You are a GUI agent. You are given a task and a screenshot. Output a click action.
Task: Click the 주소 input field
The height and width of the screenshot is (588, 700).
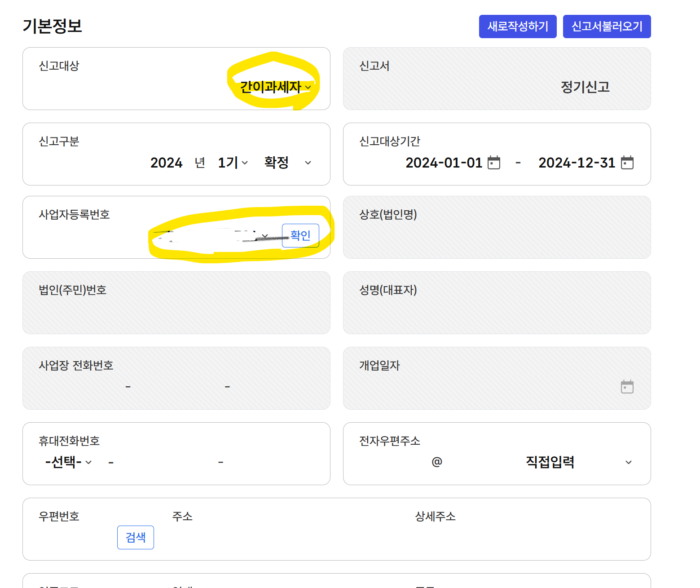click(287, 537)
